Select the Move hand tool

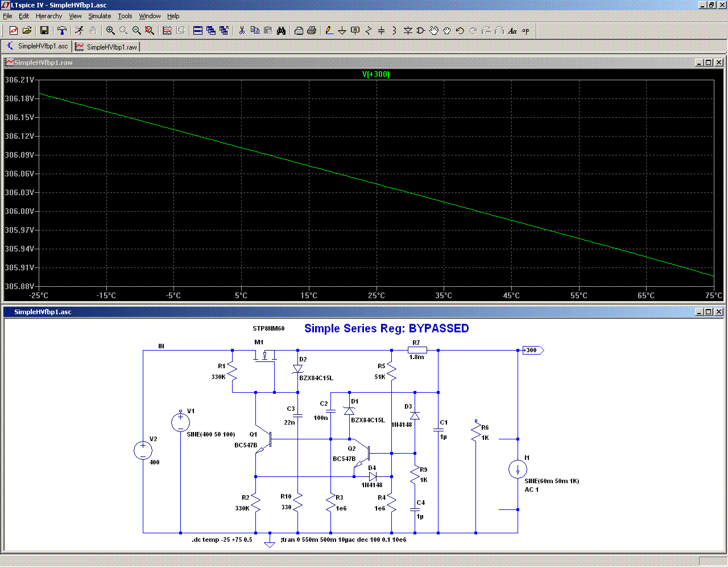[x=434, y=31]
